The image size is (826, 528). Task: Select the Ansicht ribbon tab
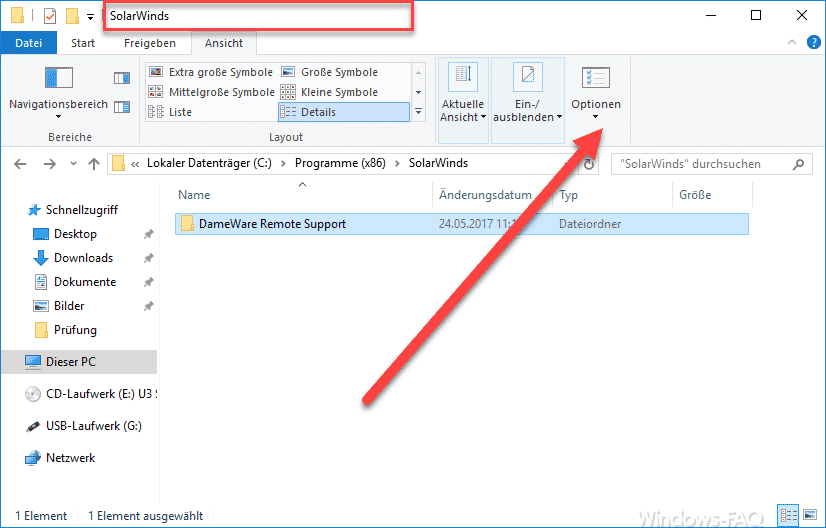point(224,43)
